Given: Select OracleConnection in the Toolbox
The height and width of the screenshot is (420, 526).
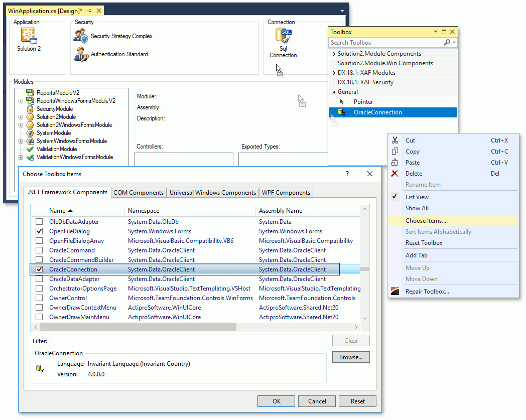Looking at the screenshot, I should (x=376, y=112).
